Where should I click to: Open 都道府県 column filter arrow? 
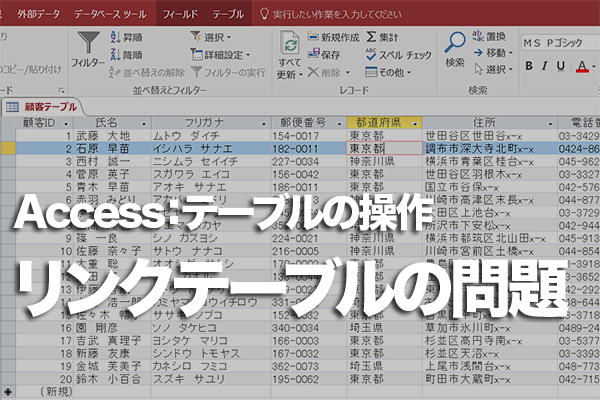point(415,124)
